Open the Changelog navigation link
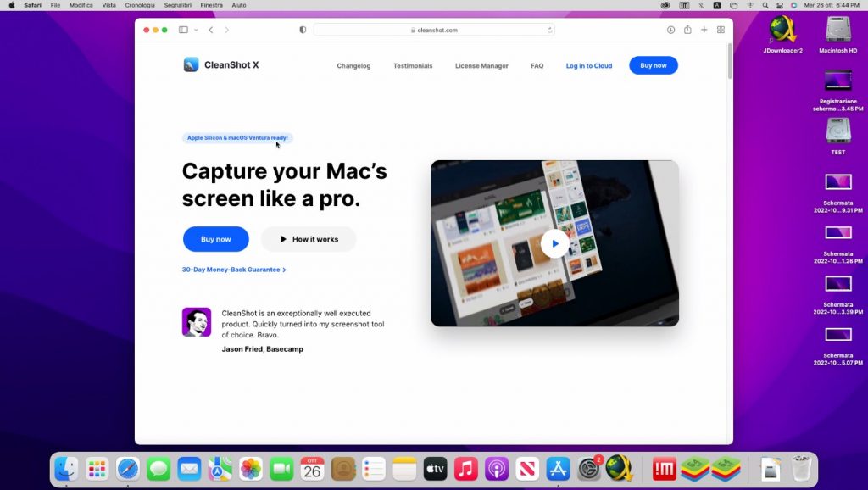Screen dimensions: 868x490 point(353,66)
